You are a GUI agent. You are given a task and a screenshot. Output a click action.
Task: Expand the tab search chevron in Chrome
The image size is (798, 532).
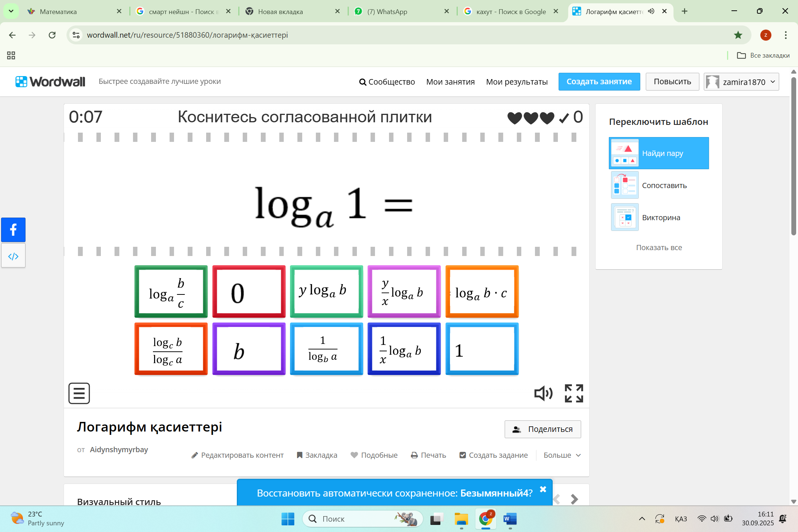[11, 11]
